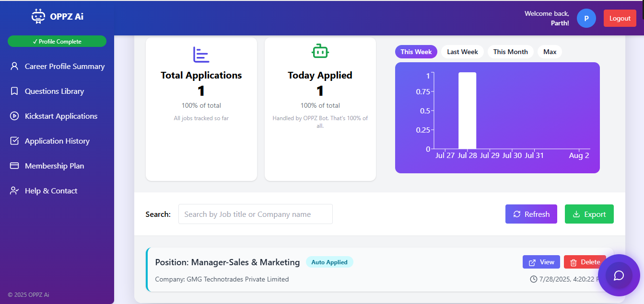Click the OPPZ Ai robot logo icon

point(38,16)
